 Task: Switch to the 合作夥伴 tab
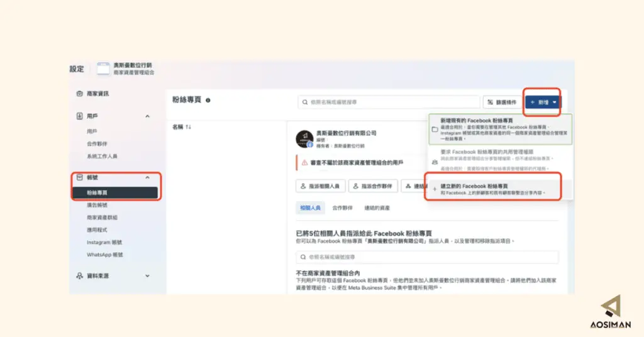(342, 208)
